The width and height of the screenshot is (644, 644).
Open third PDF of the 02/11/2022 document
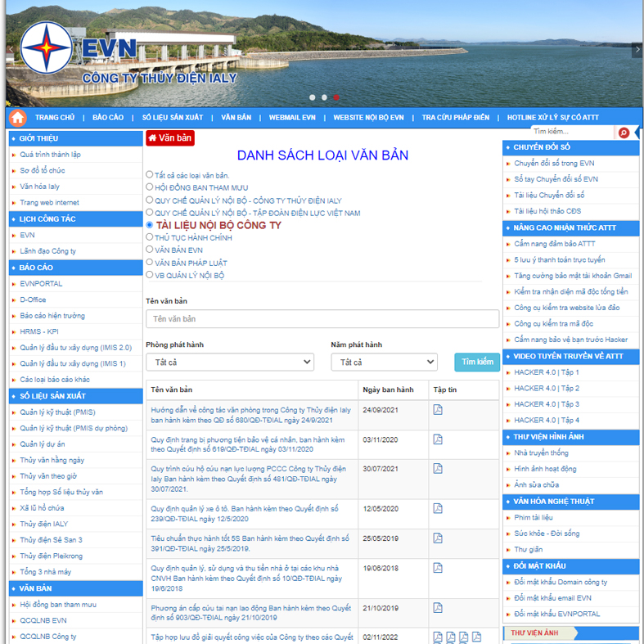pyautogui.click(x=463, y=637)
